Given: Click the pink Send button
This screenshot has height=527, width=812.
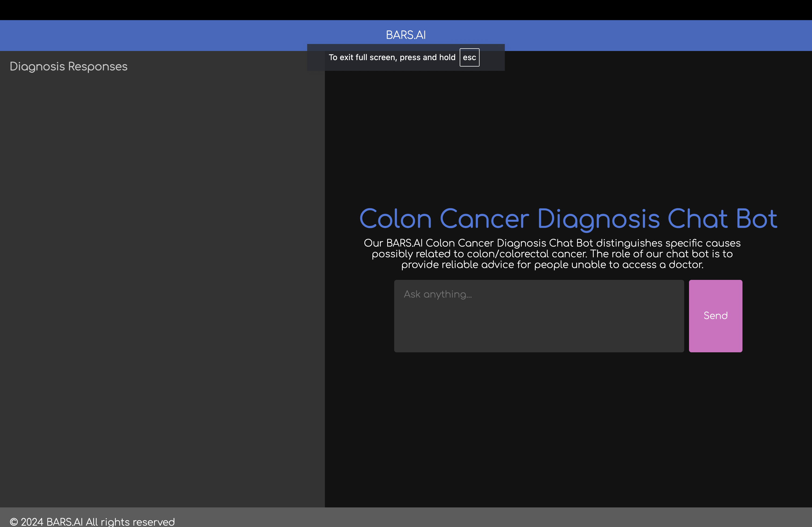Looking at the screenshot, I should coord(715,316).
